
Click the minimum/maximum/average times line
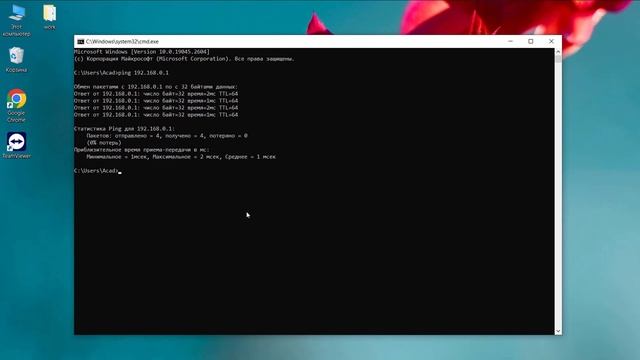tap(181, 157)
